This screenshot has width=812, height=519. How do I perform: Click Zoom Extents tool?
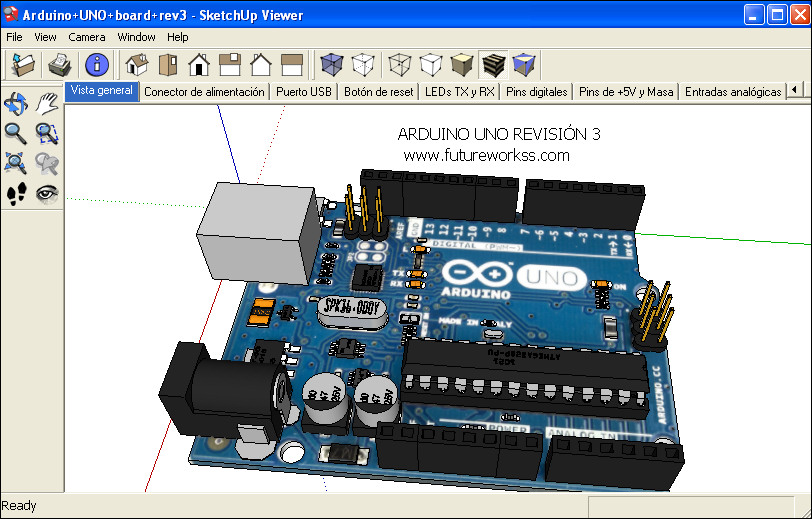coord(16,164)
